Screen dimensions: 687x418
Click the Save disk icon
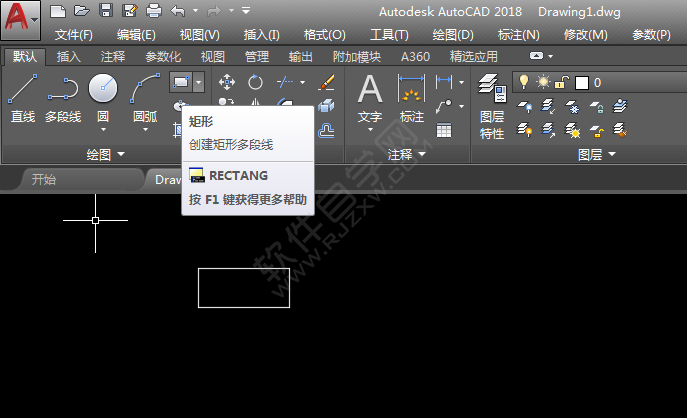point(106,11)
